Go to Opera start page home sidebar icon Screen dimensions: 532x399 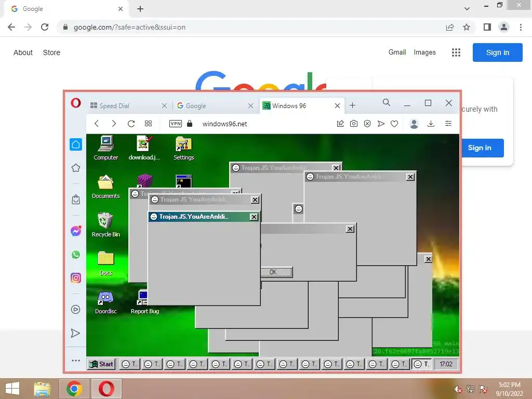pyautogui.click(x=76, y=144)
